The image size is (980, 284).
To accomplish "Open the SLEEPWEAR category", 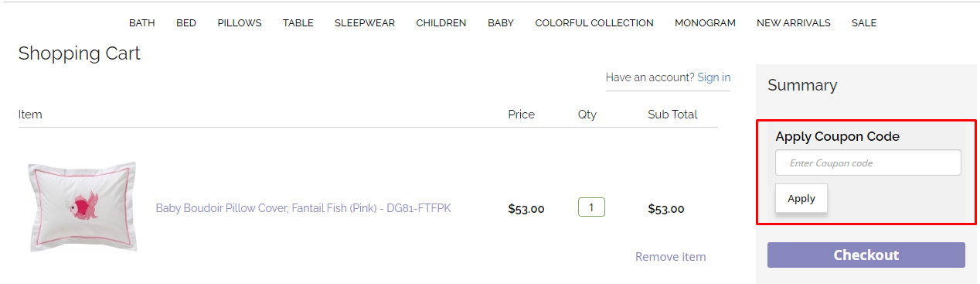I will 365,23.
